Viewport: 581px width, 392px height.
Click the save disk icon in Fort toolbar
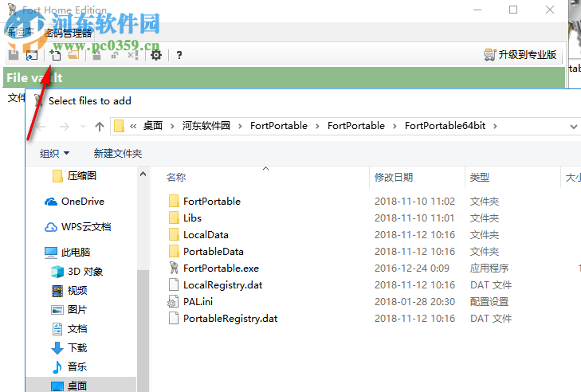(14, 55)
